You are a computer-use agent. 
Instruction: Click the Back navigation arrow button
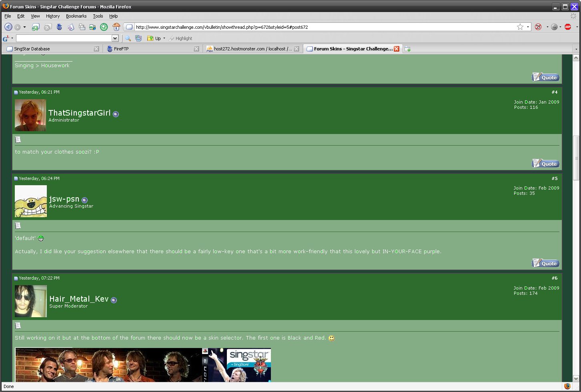pyautogui.click(x=8, y=27)
